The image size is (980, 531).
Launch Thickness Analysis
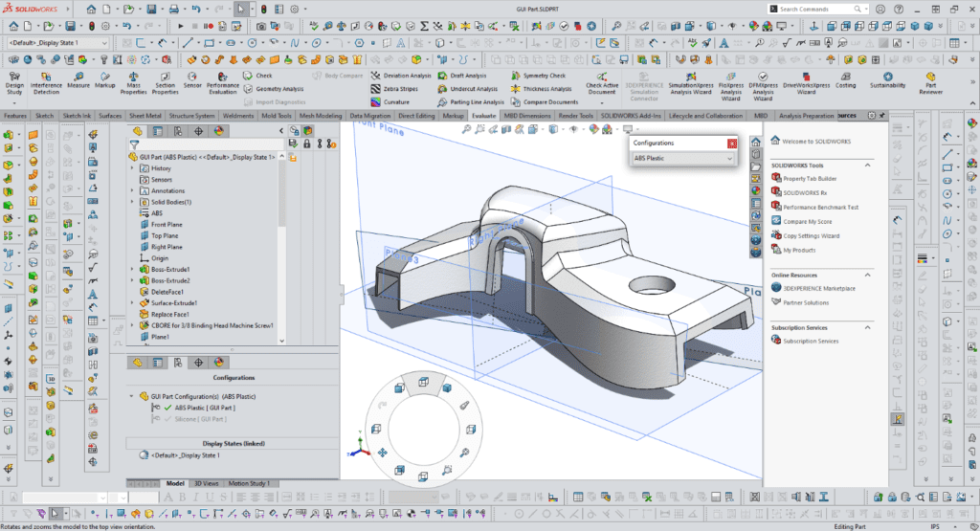pyautogui.click(x=542, y=89)
